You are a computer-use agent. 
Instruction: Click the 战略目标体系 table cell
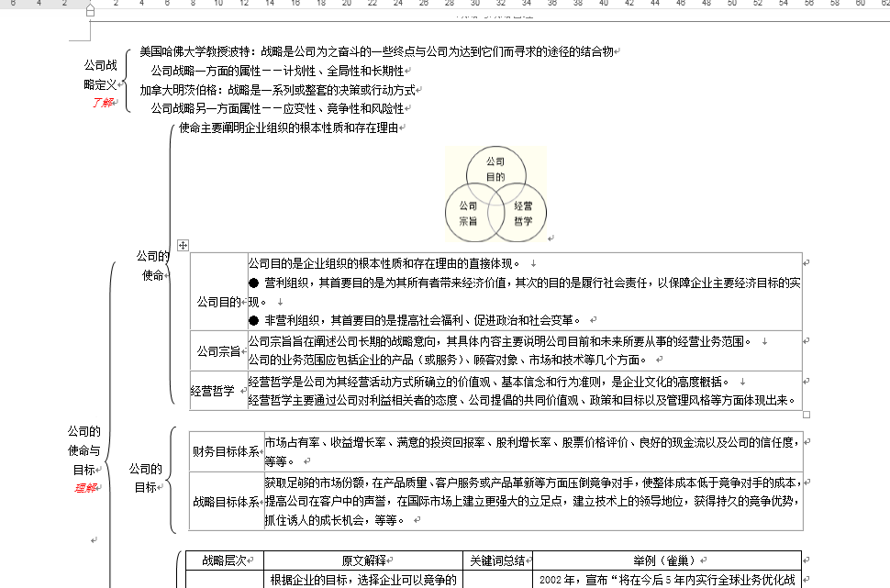point(227,502)
